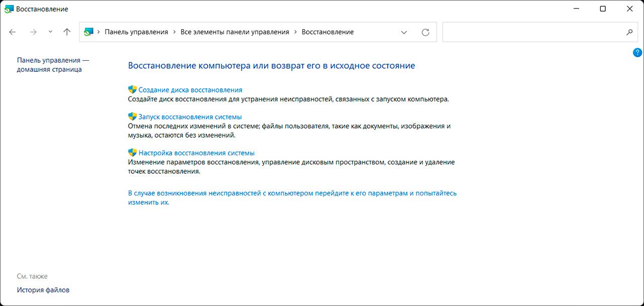Screen dimensions: 644x306
Task: Expand the chevron after Панель управления breadcrumb
Action: (x=174, y=32)
